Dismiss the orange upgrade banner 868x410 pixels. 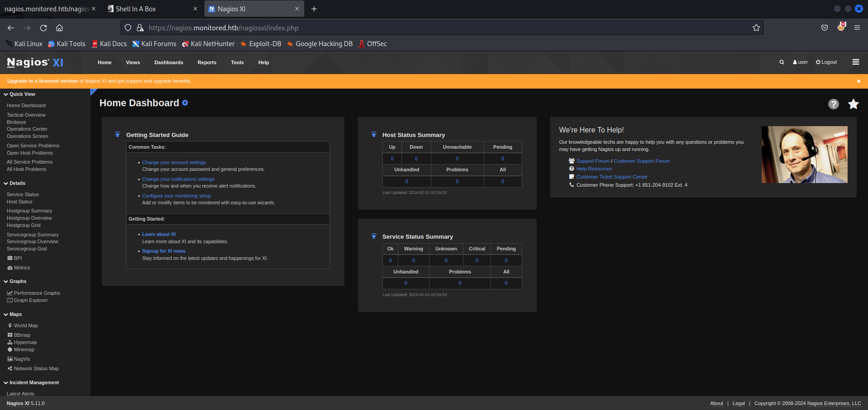[x=859, y=81]
